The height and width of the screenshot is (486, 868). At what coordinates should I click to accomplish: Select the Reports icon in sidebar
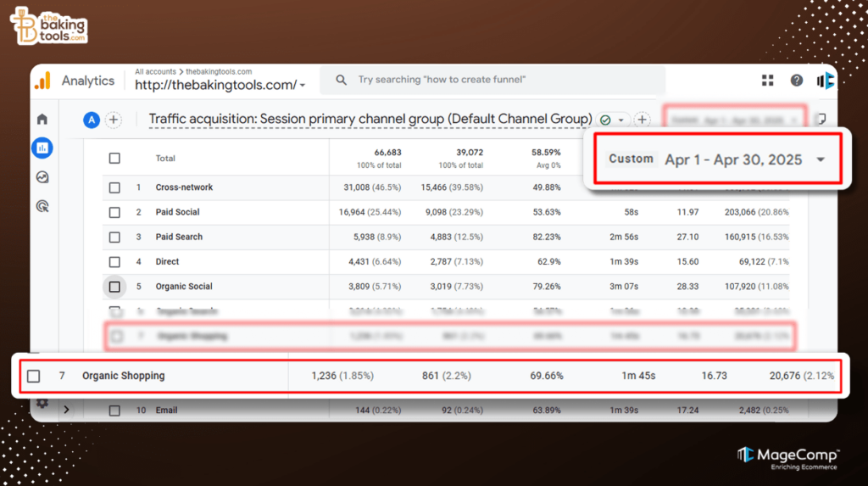click(x=42, y=148)
